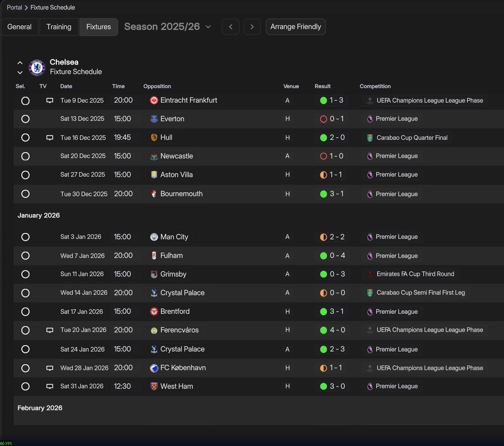The height and width of the screenshot is (446, 504).
Task: Expand the February 2026 section header
Action: pyautogui.click(x=40, y=408)
